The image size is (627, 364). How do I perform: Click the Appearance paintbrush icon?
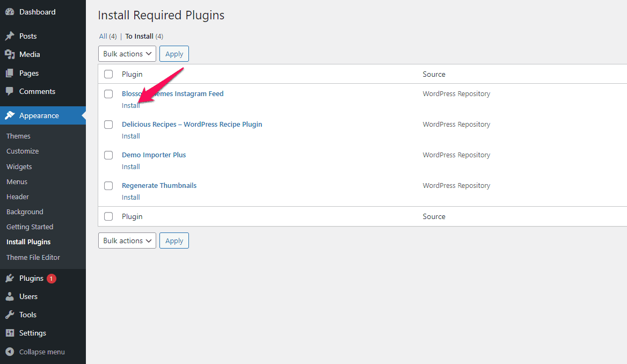10,115
